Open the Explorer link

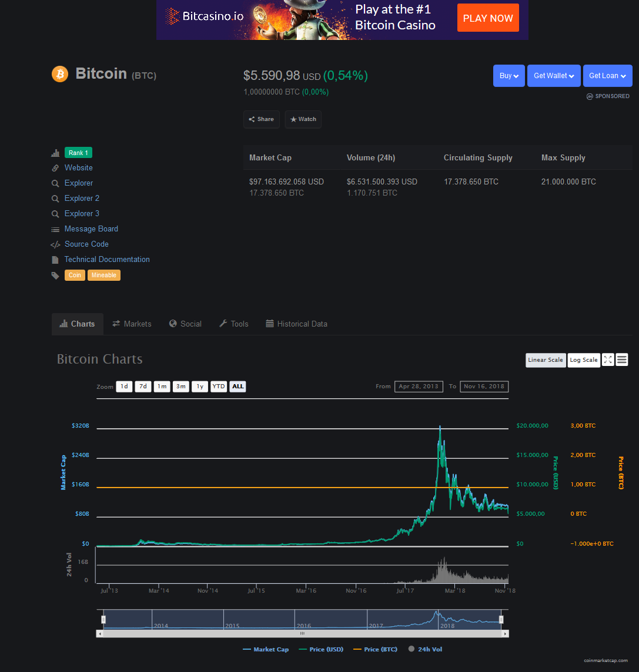coord(79,183)
